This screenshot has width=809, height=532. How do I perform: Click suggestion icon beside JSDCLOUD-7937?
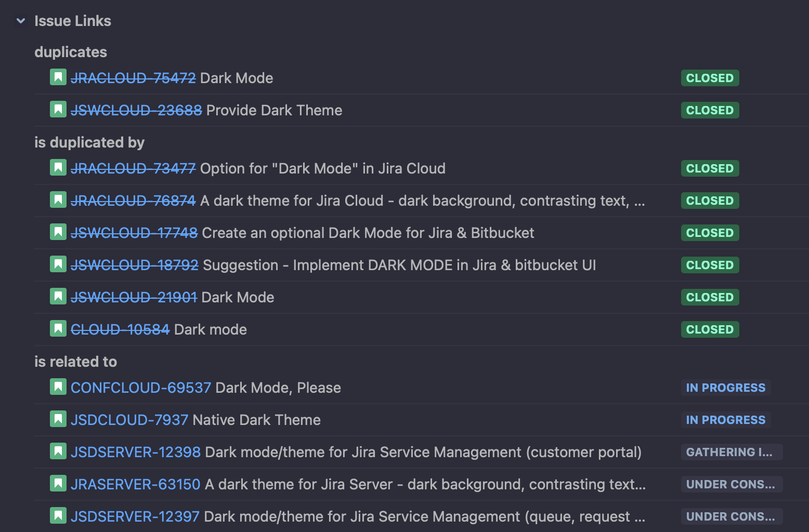[58, 419]
